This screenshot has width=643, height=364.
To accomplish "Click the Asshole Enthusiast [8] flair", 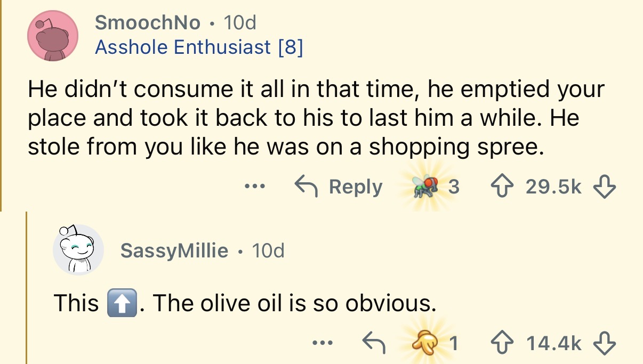I will coord(199,47).
